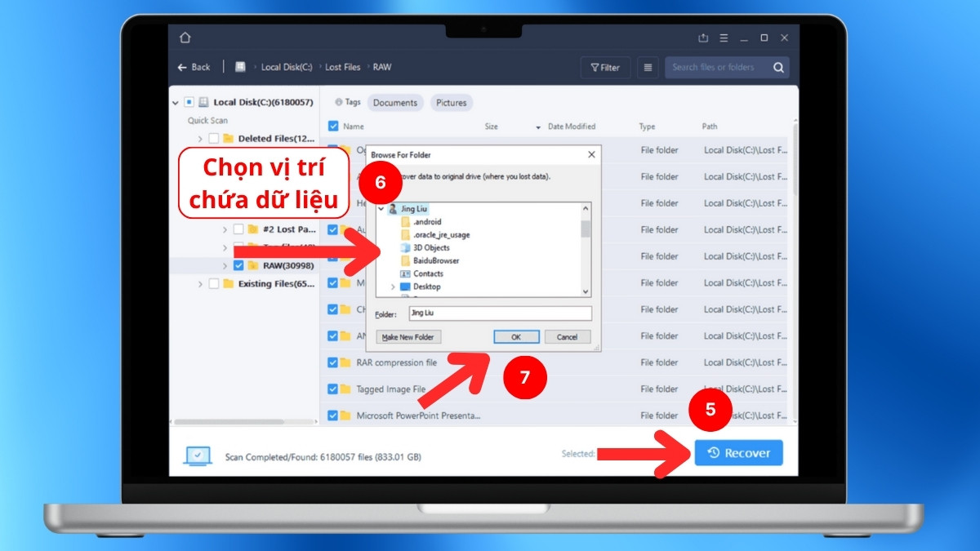The height and width of the screenshot is (551, 980).
Task: Click the Tags info icon
Action: coord(339,103)
